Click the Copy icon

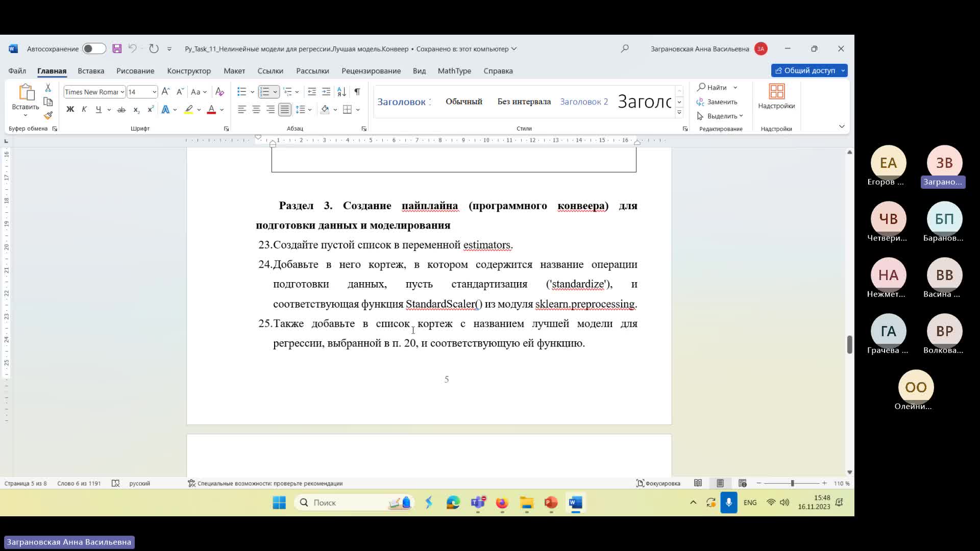(48, 102)
